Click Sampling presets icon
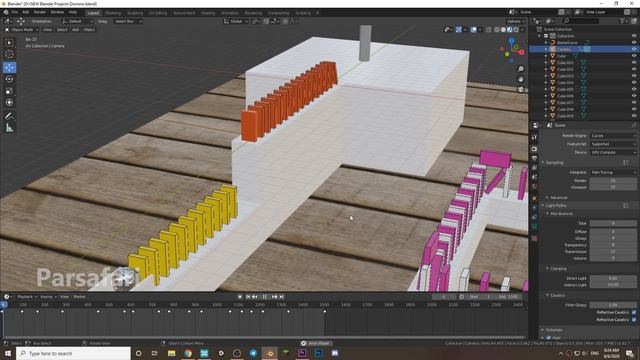This screenshot has height=360, width=640. [626, 162]
